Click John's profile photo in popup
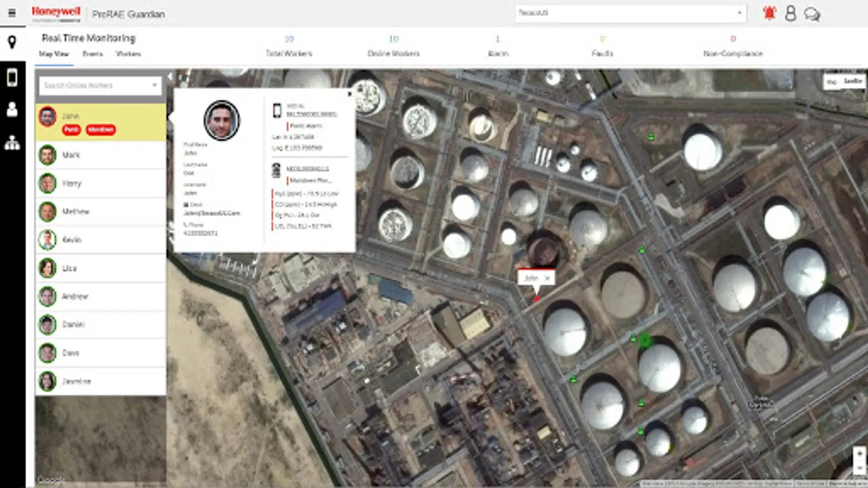The image size is (868, 488). point(221,120)
